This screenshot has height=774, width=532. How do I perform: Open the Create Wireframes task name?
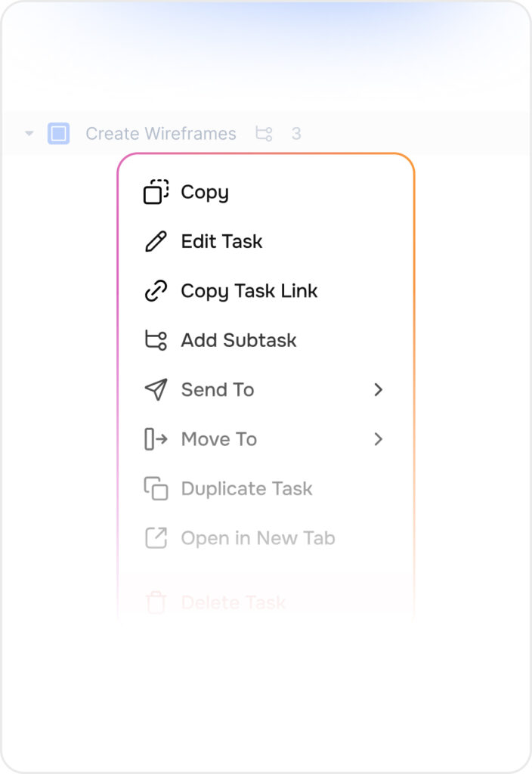point(160,134)
